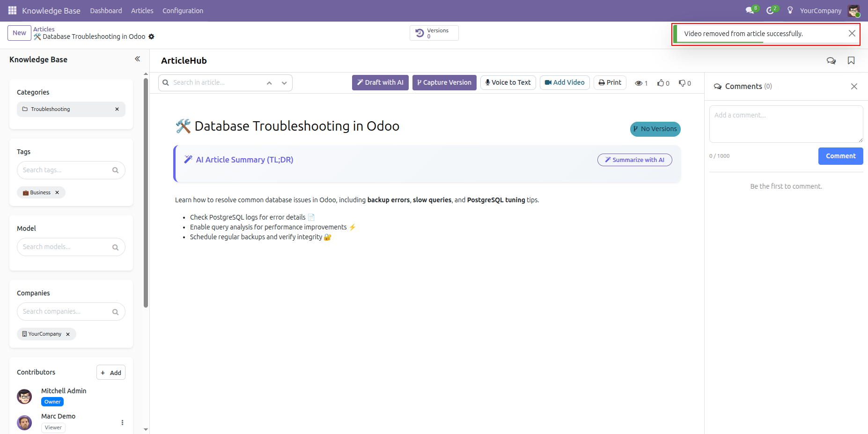Click Marc Demo contributor avatar
Viewport: 868px width, 434px height.
click(x=24, y=422)
